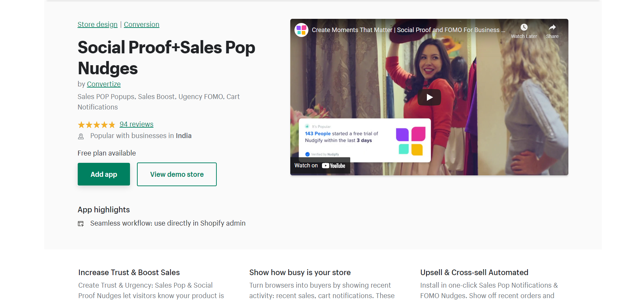Image resolution: width=644 pixels, height=303 pixels.
Task: Open the video channel avatar logo
Action: click(301, 30)
